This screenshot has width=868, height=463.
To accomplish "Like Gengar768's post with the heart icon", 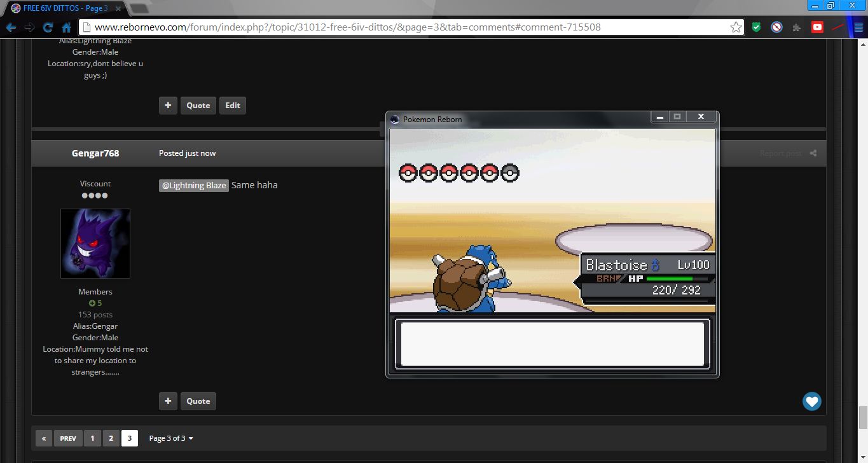I will pyautogui.click(x=811, y=401).
